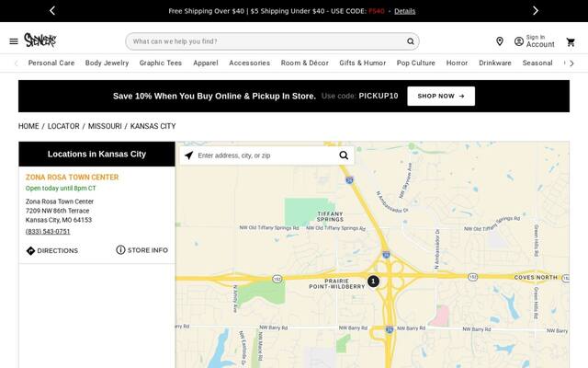Image resolution: width=588 pixels, height=368 pixels.
Task: Click address line 7209 NW 86th Terrace
Action: (x=57, y=211)
